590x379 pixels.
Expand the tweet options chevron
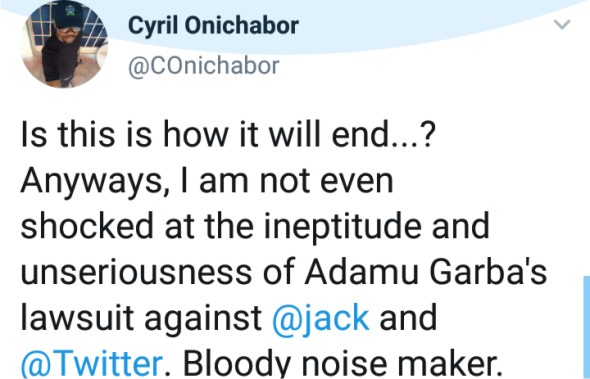[562, 25]
